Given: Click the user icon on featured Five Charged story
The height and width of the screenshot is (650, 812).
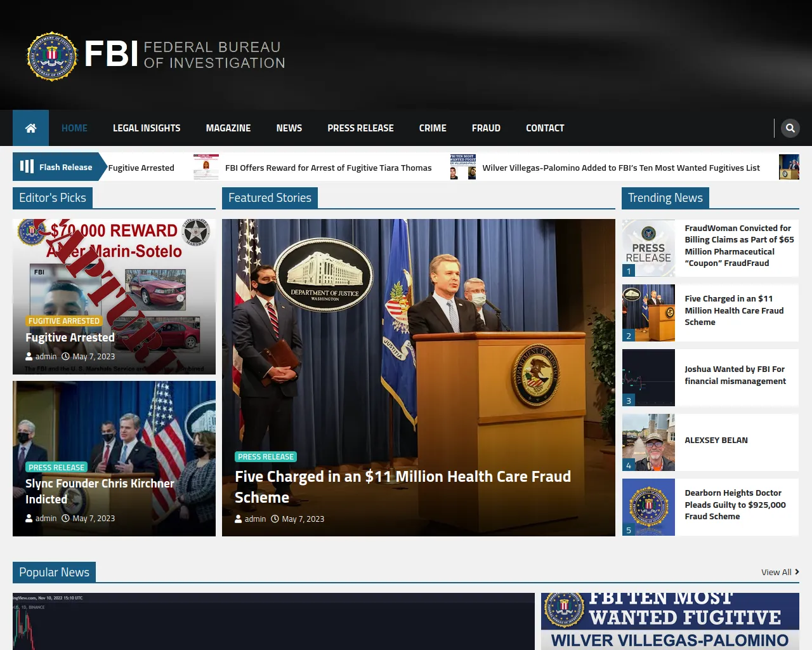Looking at the screenshot, I should [x=239, y=519].
